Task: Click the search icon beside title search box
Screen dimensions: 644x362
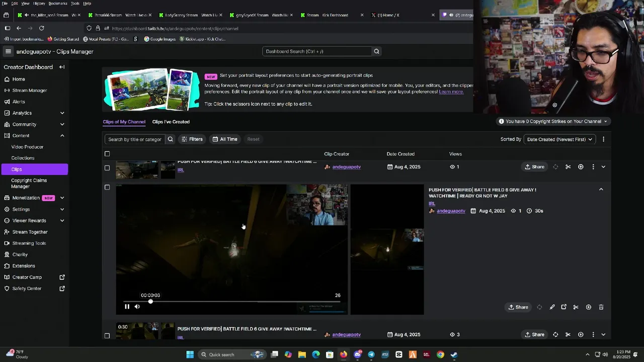Action: [170, 139]
